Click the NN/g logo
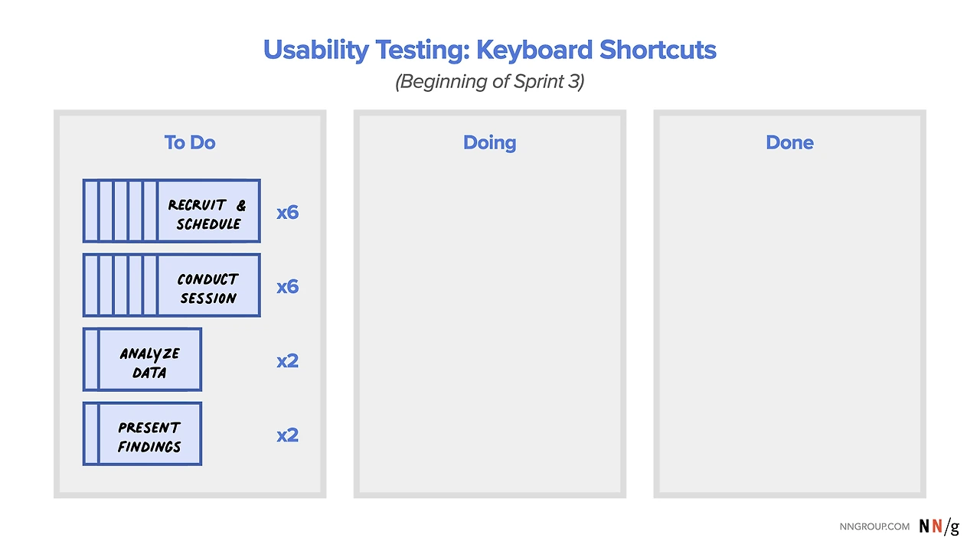Screen dimensions: 980x551 coord(939,527)
